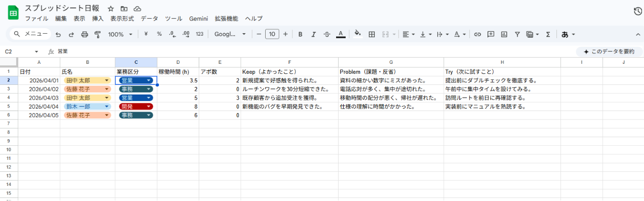The width and height of the screenshot is (644, 201).
Task: Insert a link using the toolbar icon
Action: tap(477, 34)
